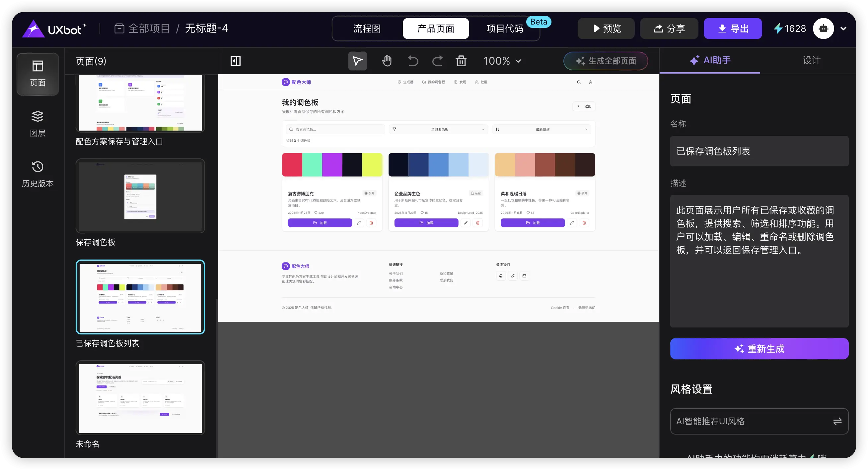The image size is (868, 470).
Task: Click the search icon in 配色大师 navbar
Action: (x=579, y=82)
